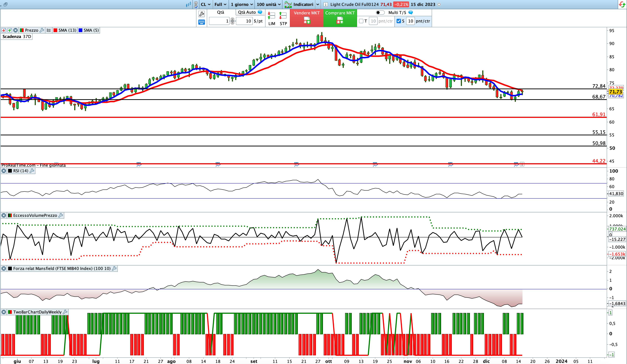Click the blue SMA (5) color swatch

(80, 30)
